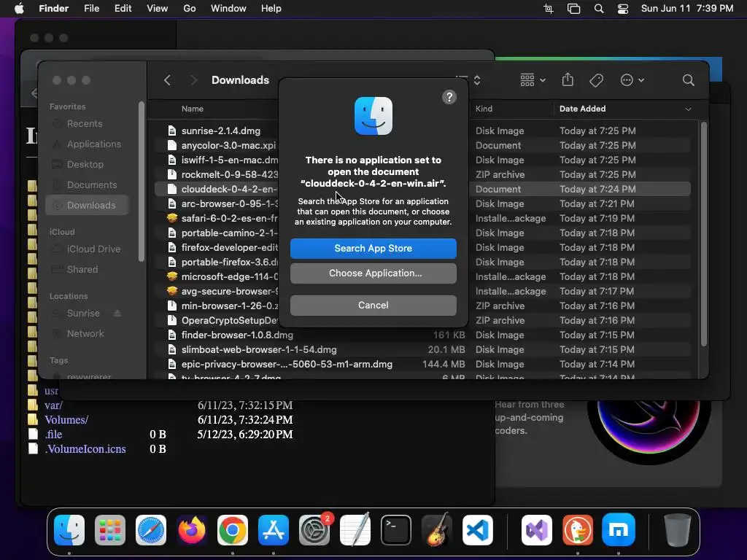Viewport: 747px width, 560px height.
Task: Open the Finder menu
Action: 53,9
